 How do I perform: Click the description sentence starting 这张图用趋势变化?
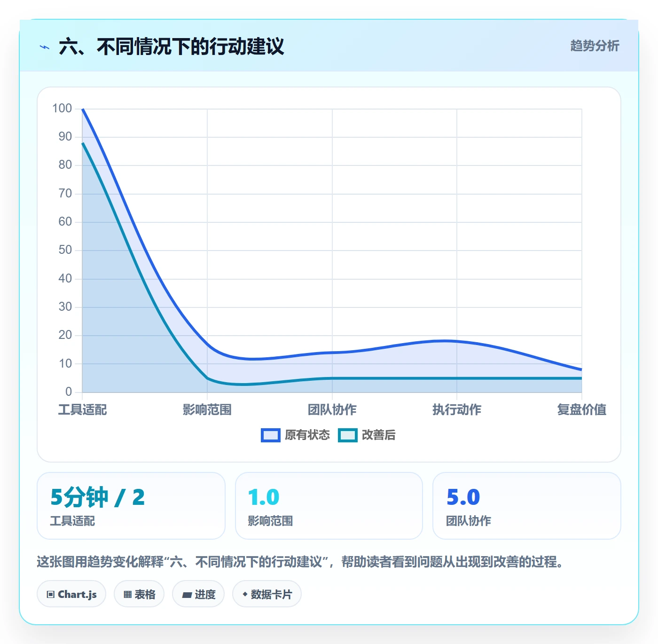pyautogui.click(x=301, y=562)
